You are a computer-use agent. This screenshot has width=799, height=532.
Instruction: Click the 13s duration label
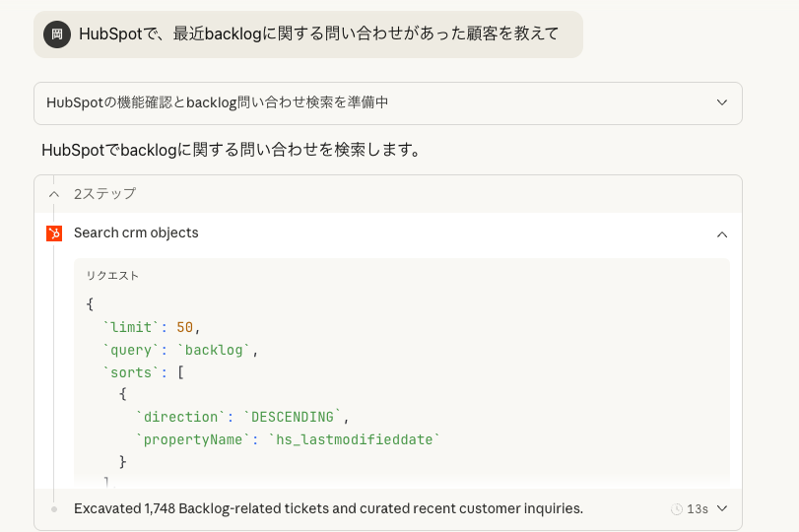698,509
